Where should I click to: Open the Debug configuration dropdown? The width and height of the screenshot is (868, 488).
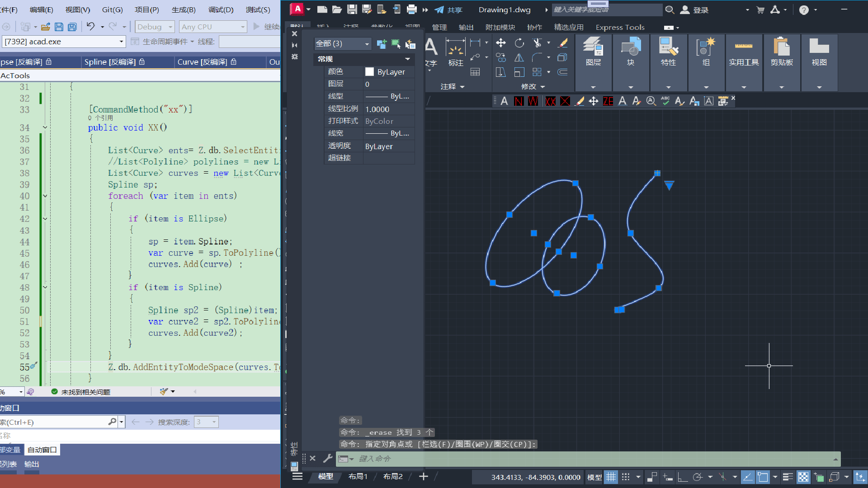[155, 27]
